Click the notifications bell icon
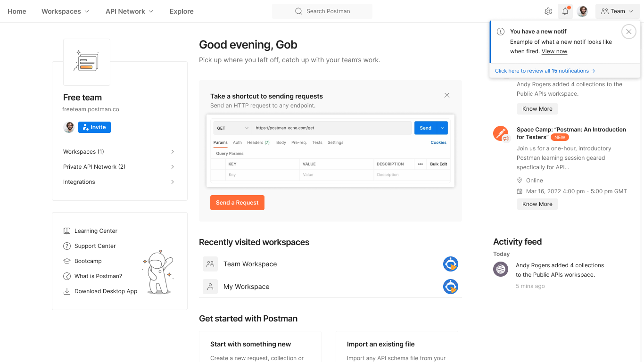 565,11
